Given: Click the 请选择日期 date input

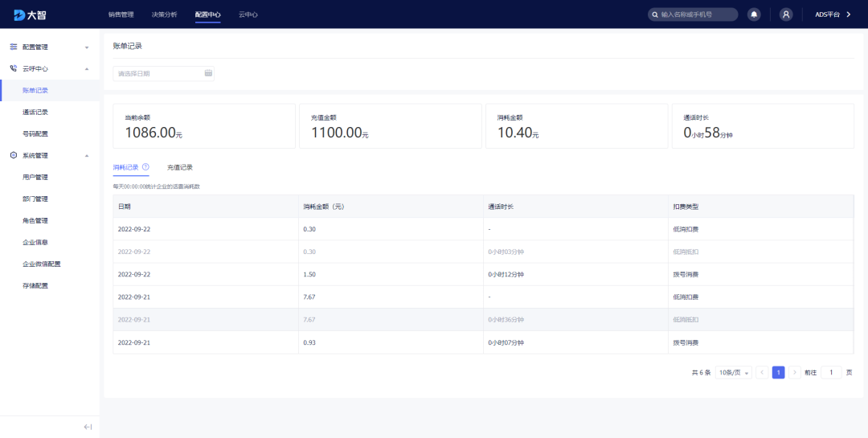Looking at the screenshot, I should (x=158, y=73).
